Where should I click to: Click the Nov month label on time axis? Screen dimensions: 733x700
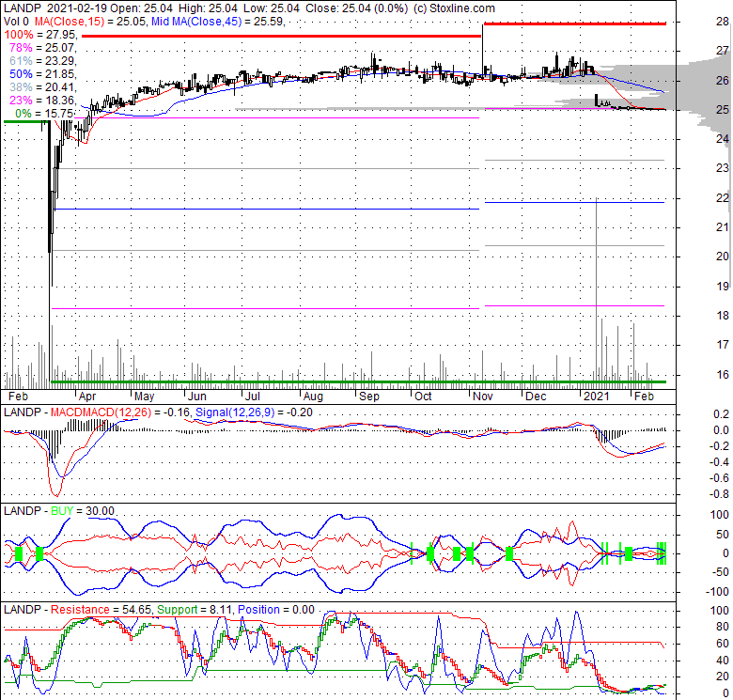point(482,397)
